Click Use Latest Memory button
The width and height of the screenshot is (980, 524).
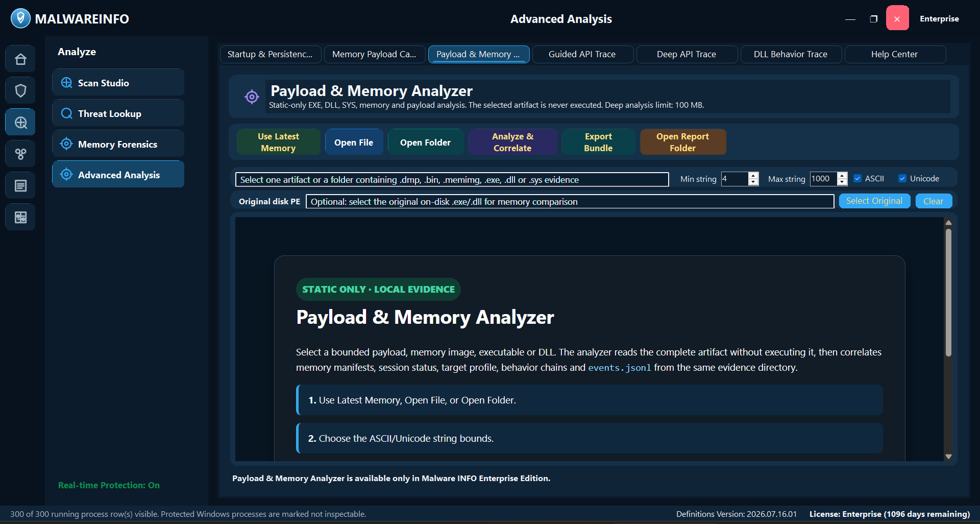pyautogui.click(x=279, y=142)
